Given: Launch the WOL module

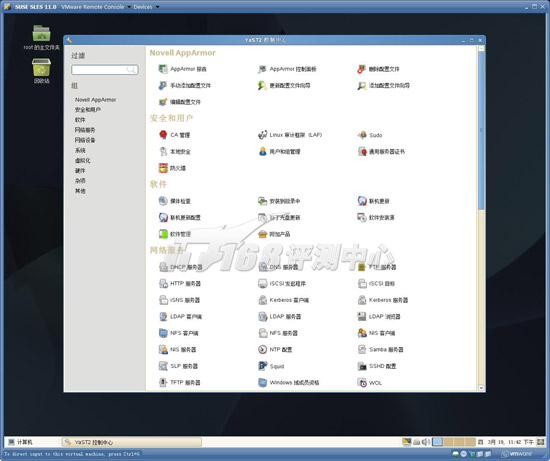Looking at the screenshot, I should pos(370,383).
